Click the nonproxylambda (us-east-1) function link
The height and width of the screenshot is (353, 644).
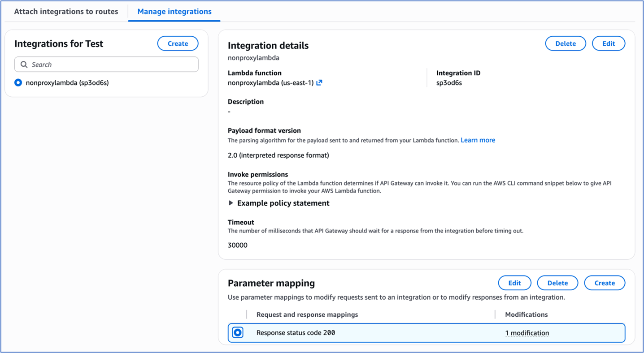(269, 82)
